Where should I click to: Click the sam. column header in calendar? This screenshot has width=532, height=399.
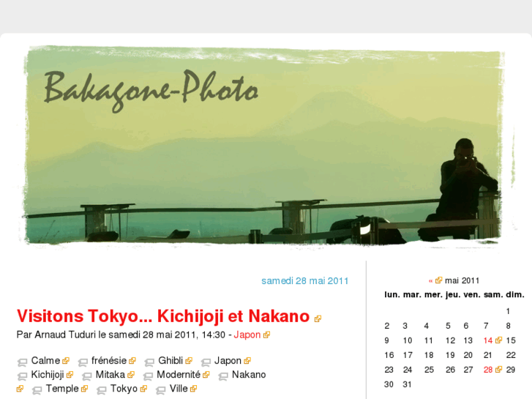click(x=493, y=295)
